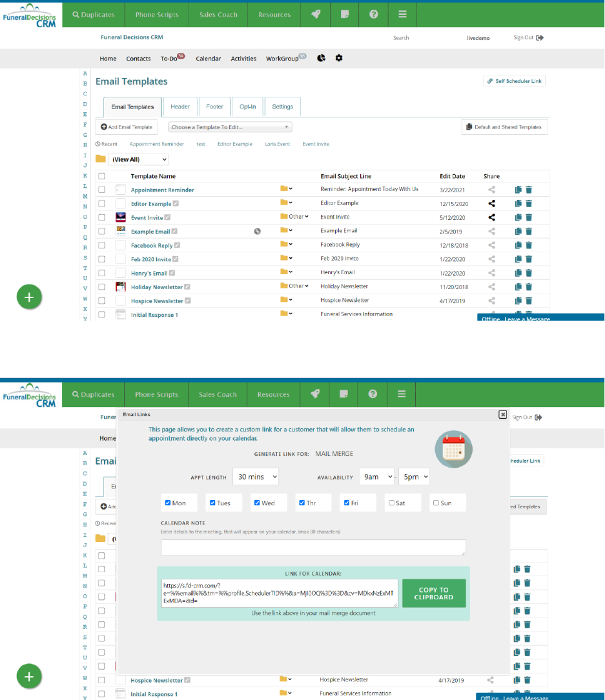Open the settings gear in navigation bar
The height and width of the screenshot is (700, 605).
[x=339, y=58]
